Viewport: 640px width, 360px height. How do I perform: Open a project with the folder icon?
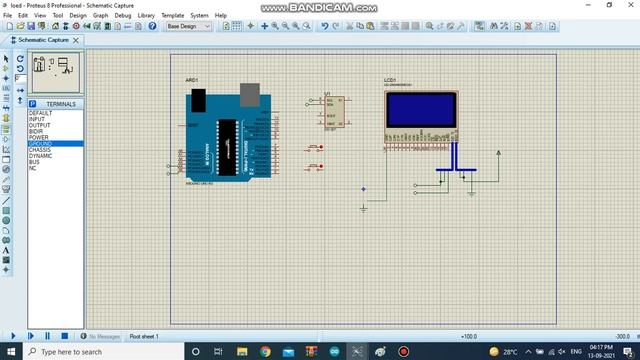click(x=20, y=26)
